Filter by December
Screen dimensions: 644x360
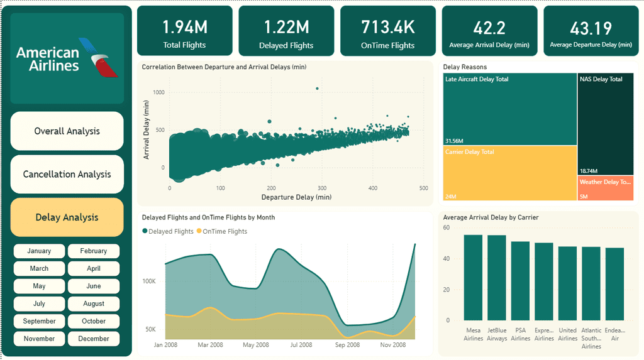pos(94,339)
